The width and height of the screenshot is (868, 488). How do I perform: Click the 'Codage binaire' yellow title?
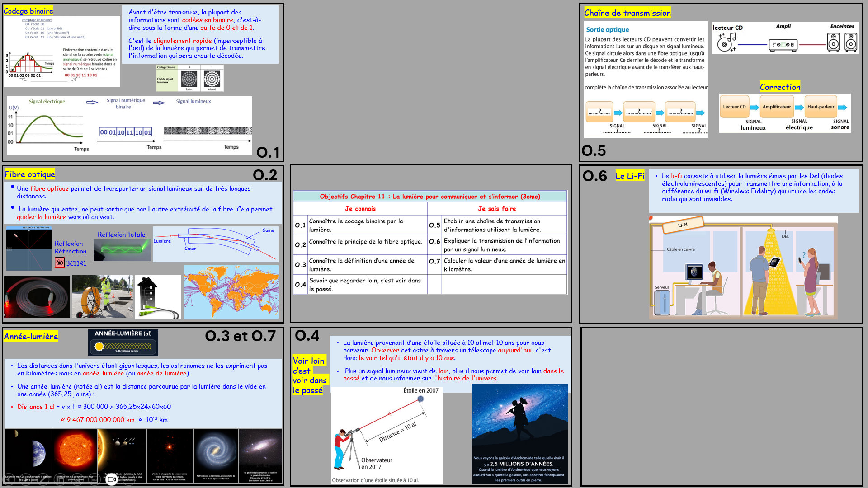pyautogui.click(x=28, y=11)
